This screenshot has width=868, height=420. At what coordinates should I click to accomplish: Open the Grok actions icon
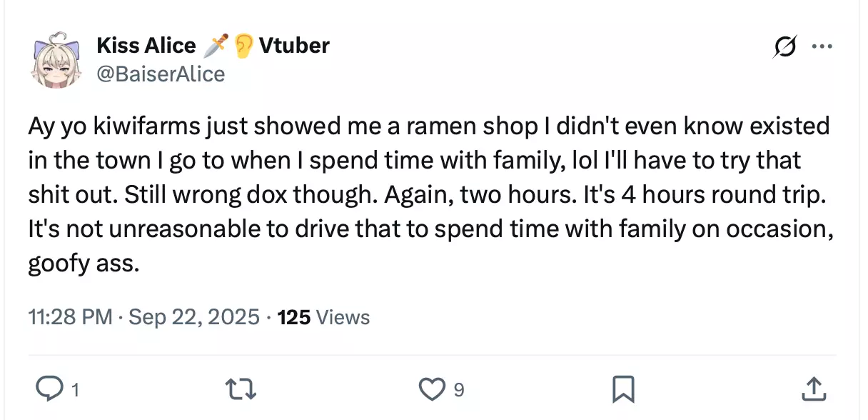click(785, 47)
